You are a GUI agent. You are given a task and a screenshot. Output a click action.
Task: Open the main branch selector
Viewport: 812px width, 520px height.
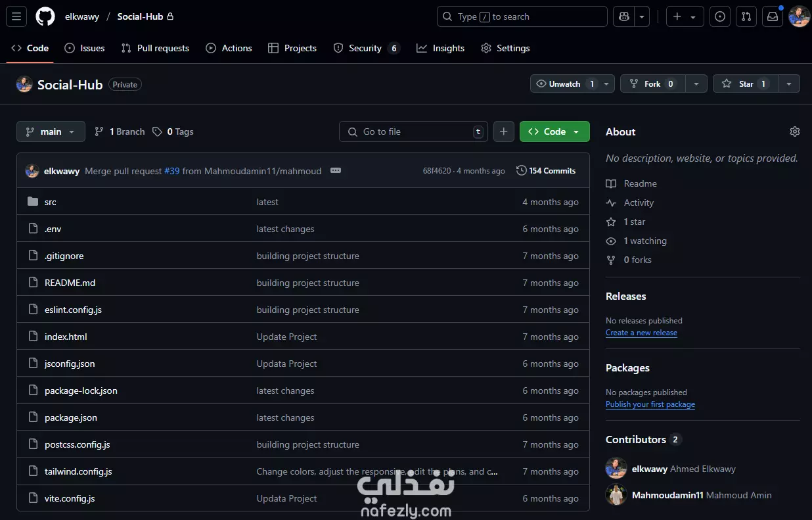point(51,131)
